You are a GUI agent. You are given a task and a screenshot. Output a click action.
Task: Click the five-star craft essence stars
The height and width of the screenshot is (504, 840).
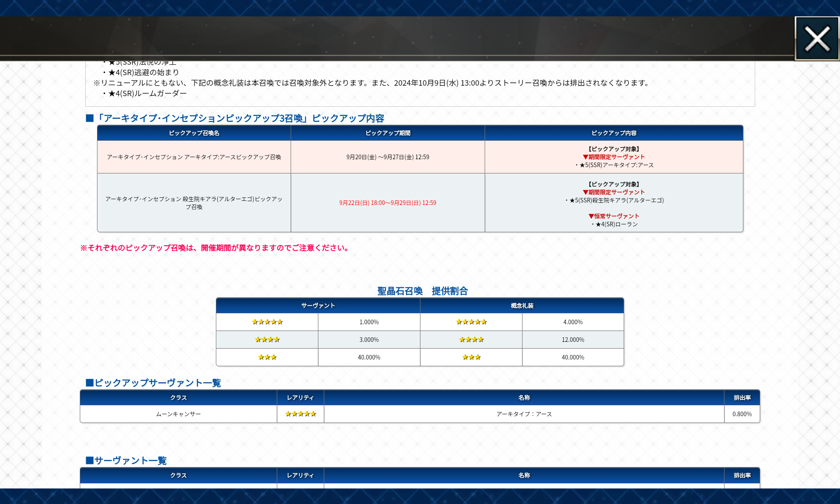pos(471,322)
